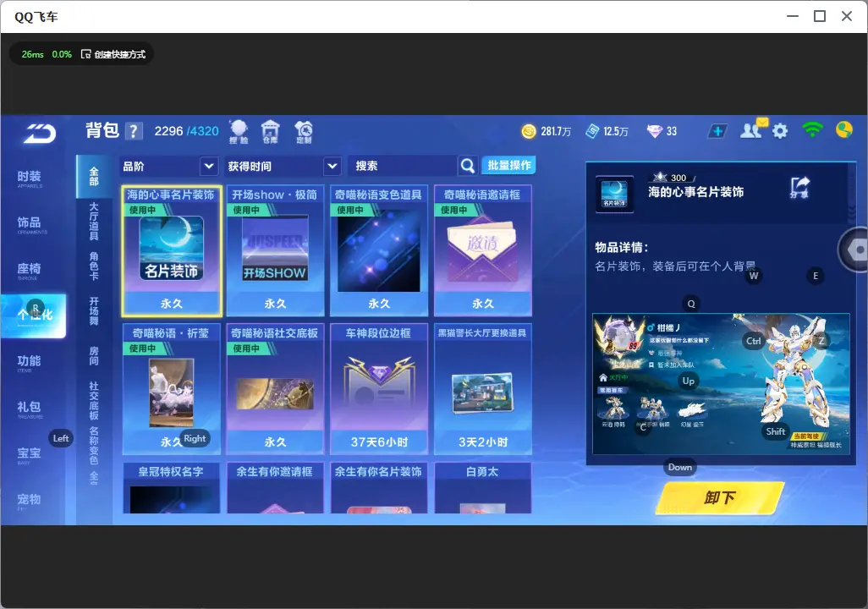868x609 pixels.
Task: Click the 2296/4320 capacity counter
Action: pos(187,131)
